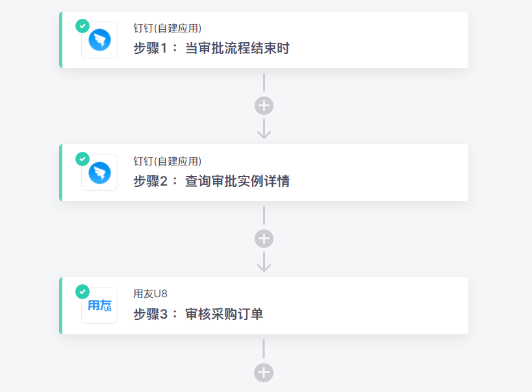
Task: Insert a step between steps 2 and 3
Action: pyautogui.click(x=264, y=239)
